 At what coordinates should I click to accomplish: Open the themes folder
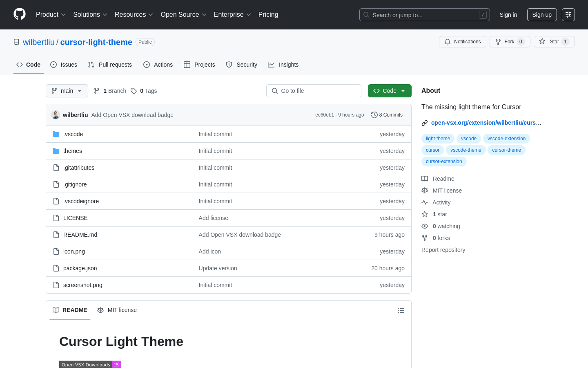click(x=73, y=151)
